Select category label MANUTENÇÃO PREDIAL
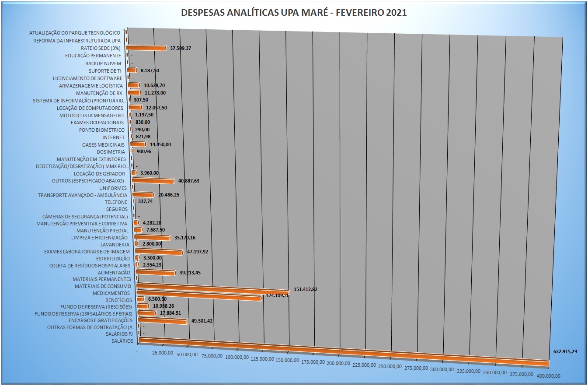 [x=103, y=231]
